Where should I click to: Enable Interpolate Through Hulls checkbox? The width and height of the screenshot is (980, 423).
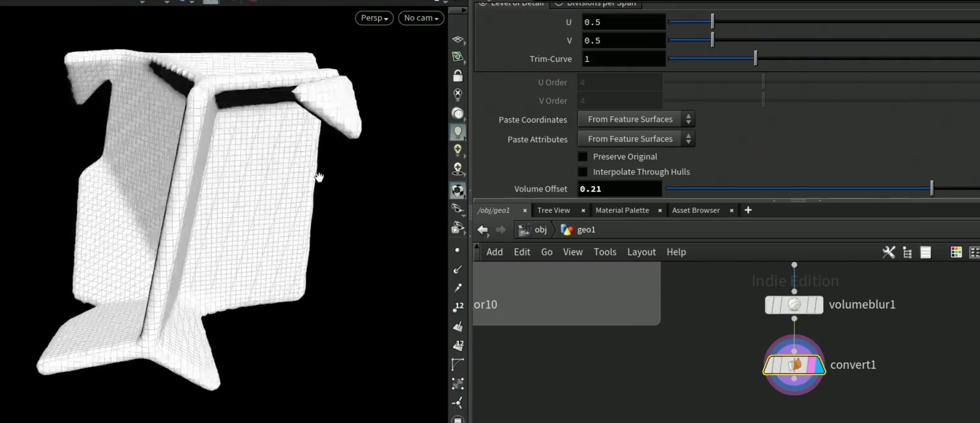tap(582, 172)
